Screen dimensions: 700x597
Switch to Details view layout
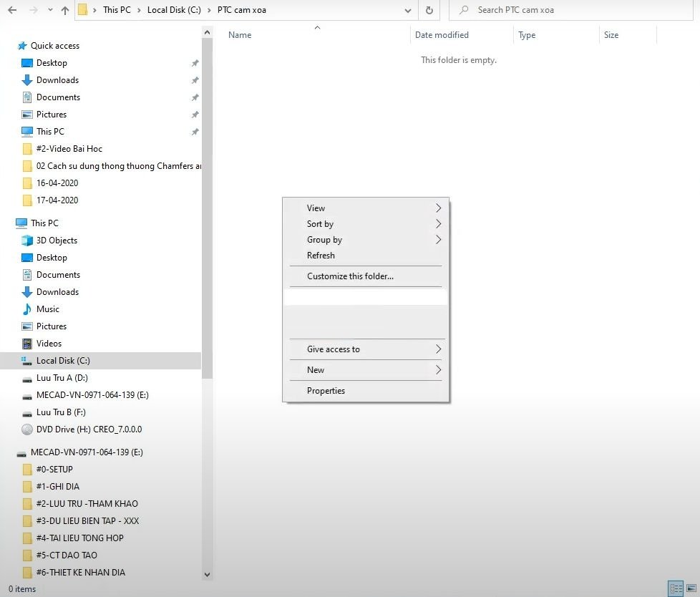click(x=676, y=588)
